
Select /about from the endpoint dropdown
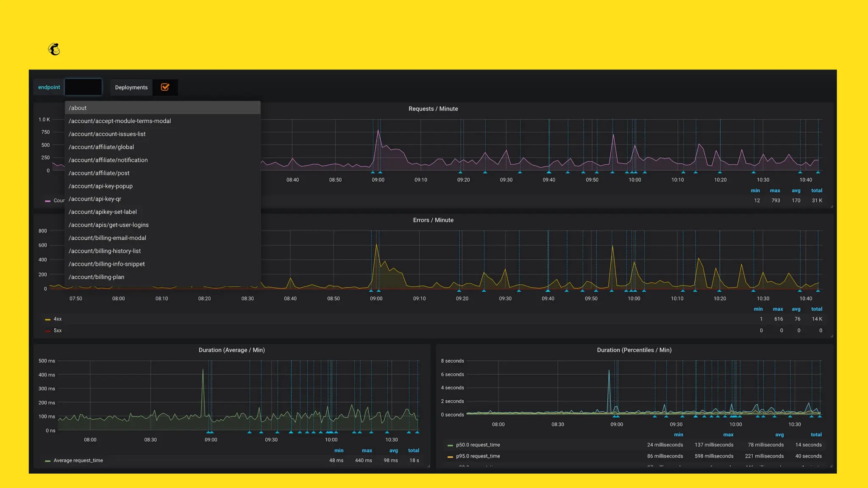(x=78, y=108)
